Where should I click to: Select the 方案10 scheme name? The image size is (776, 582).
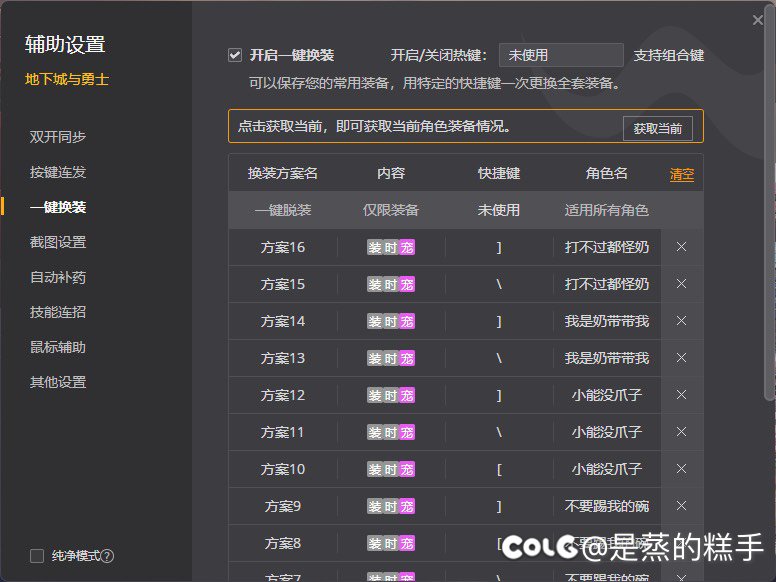click(x=283, y=469)
